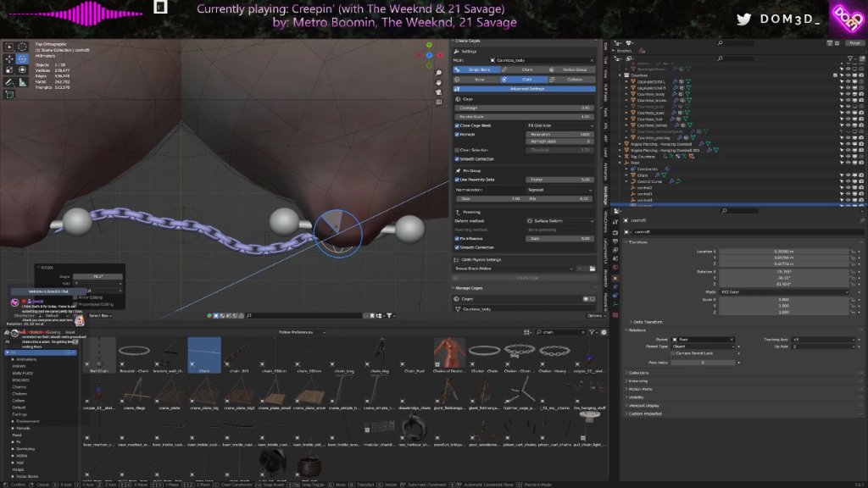
Task: Click the asset browser search field containing chain
Action: pyautogui.click(x=560, y=332)
